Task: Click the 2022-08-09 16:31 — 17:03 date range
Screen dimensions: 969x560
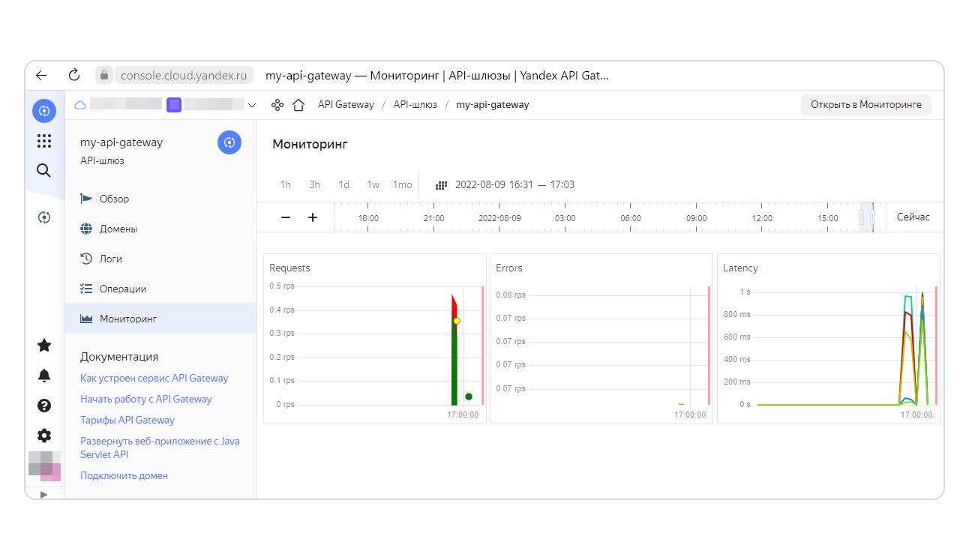Action: tap(515, 184)
